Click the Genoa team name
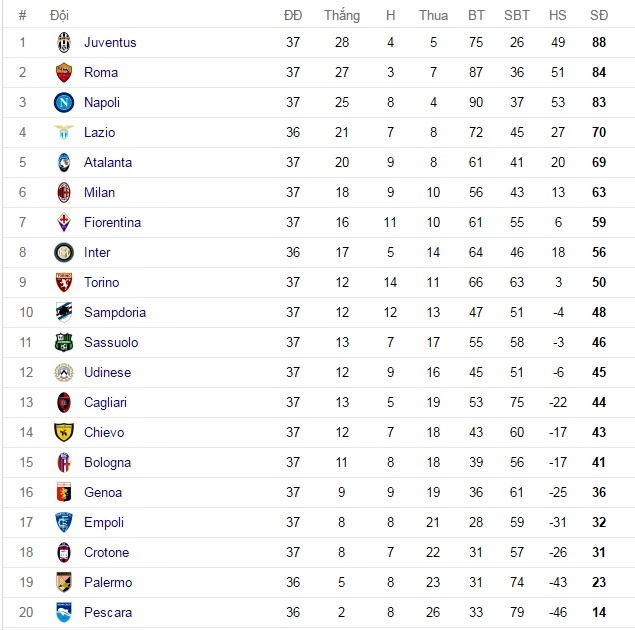This screenshot has height=630, width=635. coord(103,493)
